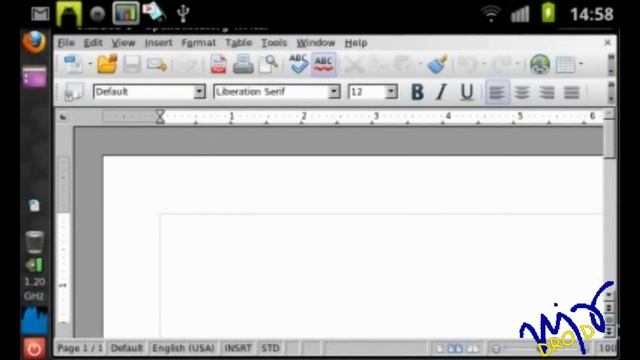Click the mail icon in Android status bar

coord(40,14)
